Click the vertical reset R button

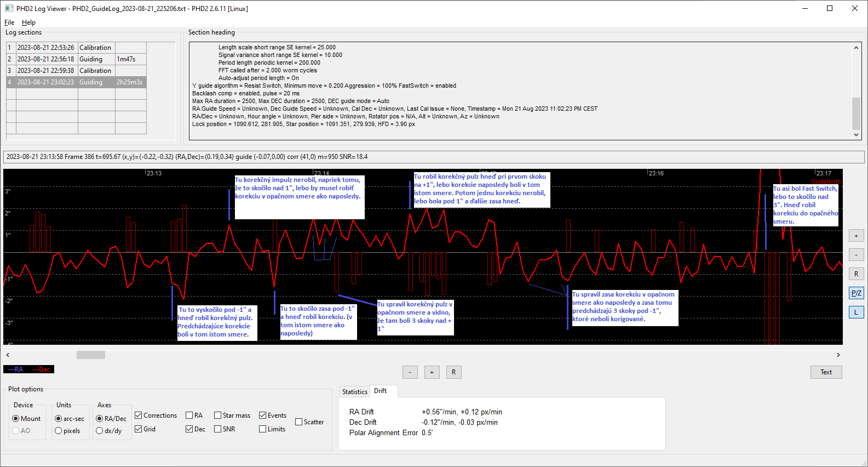pyautogui.click(x=856, y=274)
